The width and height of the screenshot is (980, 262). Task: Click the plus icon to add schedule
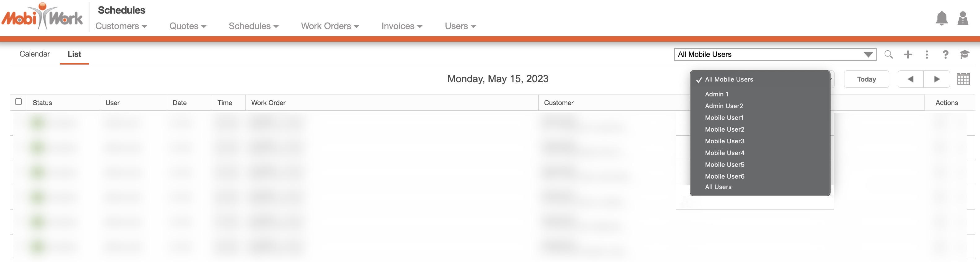tap(908, 54)
